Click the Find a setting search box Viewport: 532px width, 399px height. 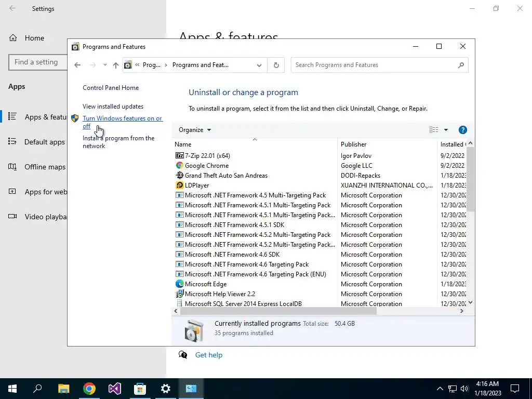38,62
